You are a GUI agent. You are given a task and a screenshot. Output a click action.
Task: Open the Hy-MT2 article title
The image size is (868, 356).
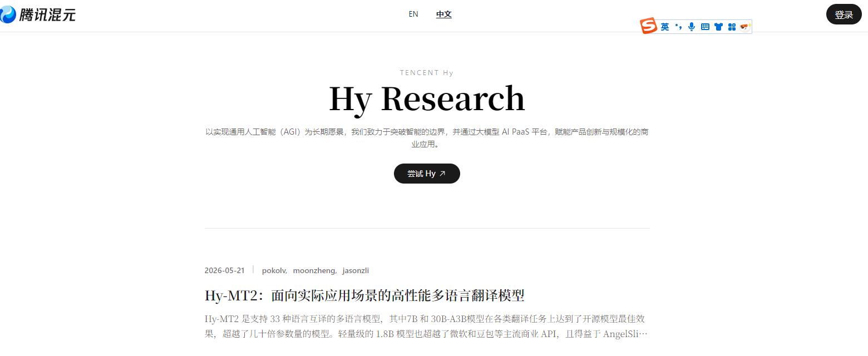click(x=364, y=295)
